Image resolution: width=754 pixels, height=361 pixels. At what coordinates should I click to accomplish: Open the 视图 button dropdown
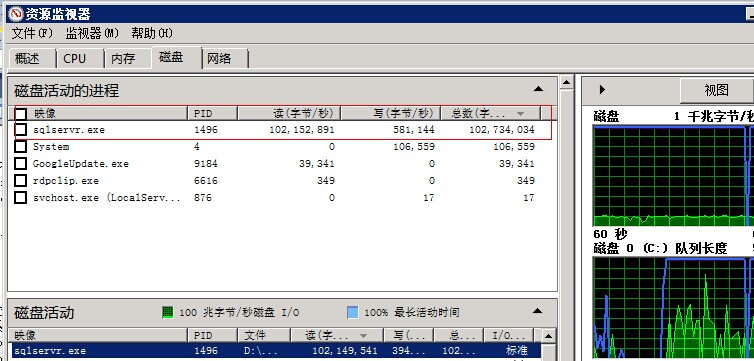(717, 90)
